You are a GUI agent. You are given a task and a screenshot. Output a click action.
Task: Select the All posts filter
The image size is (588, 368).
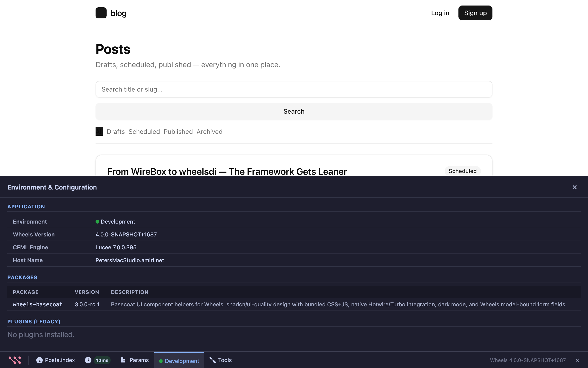(x=99, y=131)
